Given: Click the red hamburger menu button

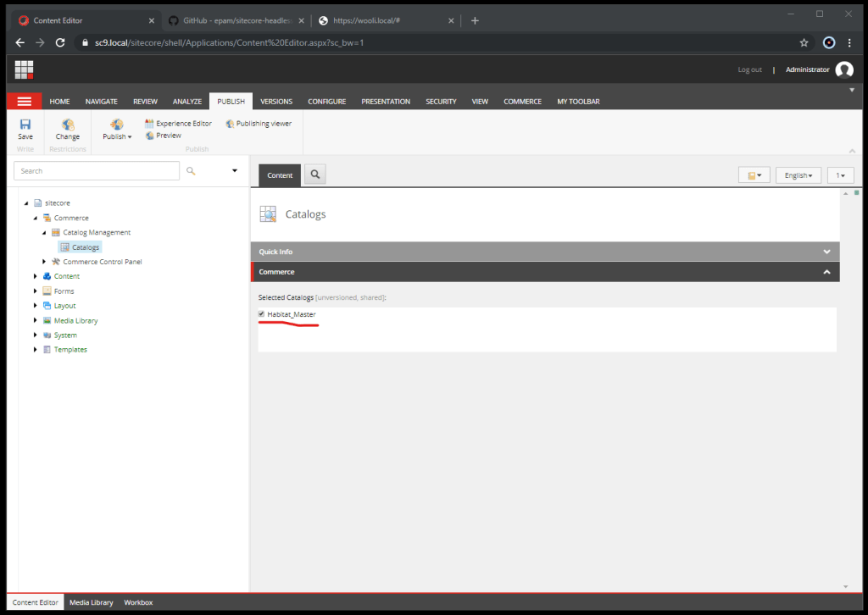Looking at the screenshot, I should [x=24, y=102].
